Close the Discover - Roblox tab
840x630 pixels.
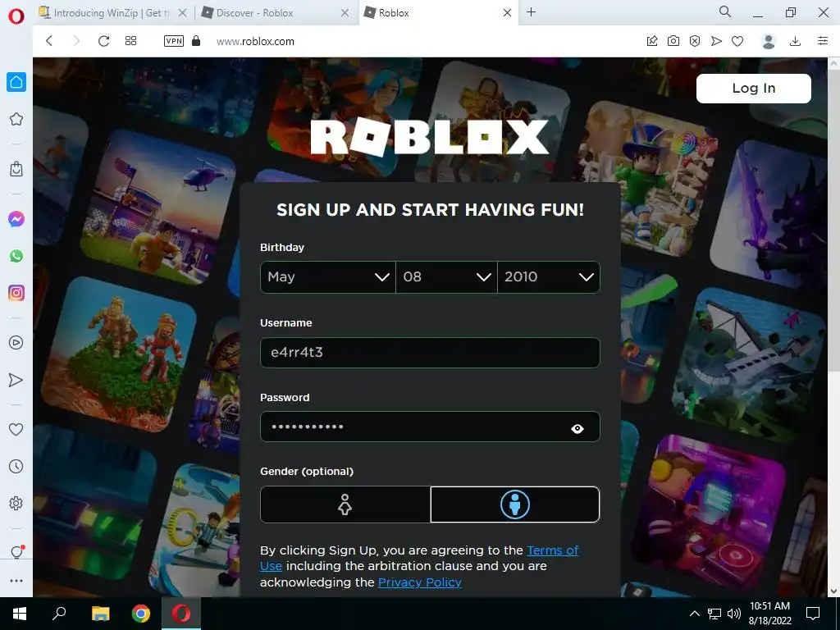345,13
